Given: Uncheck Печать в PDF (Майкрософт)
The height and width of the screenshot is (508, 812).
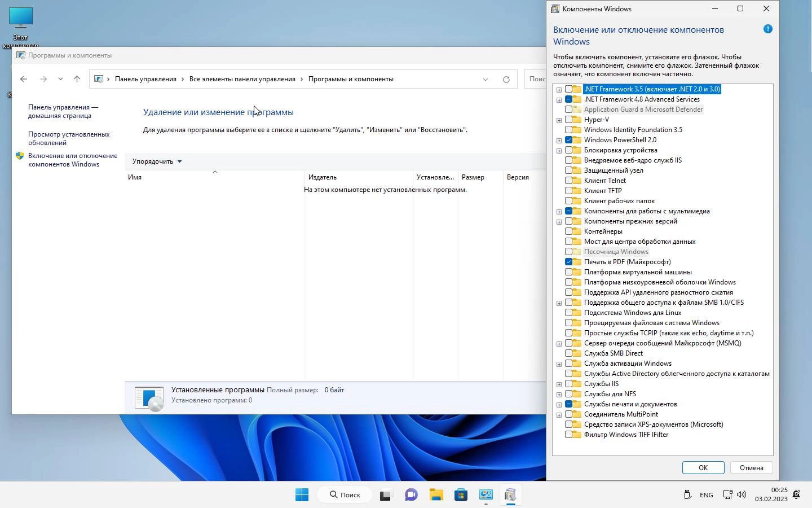Looking at the screenshot, I should coord(568,262).
